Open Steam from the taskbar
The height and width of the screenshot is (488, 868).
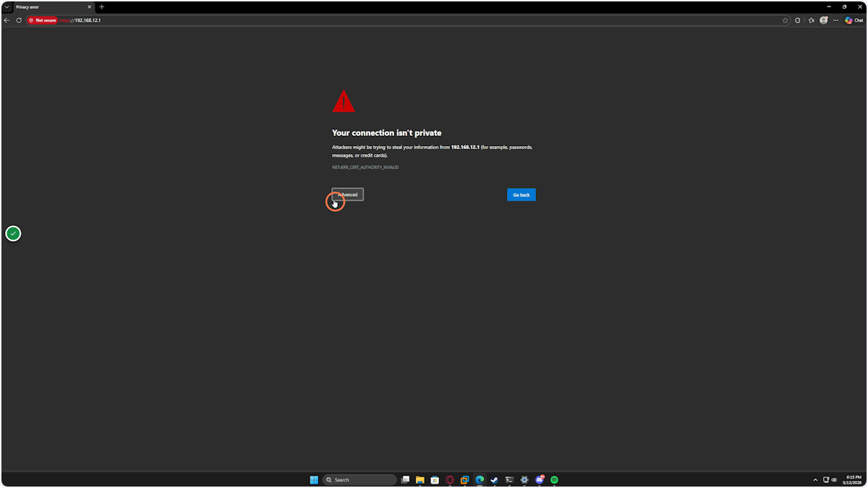click(x=494, y=479)
